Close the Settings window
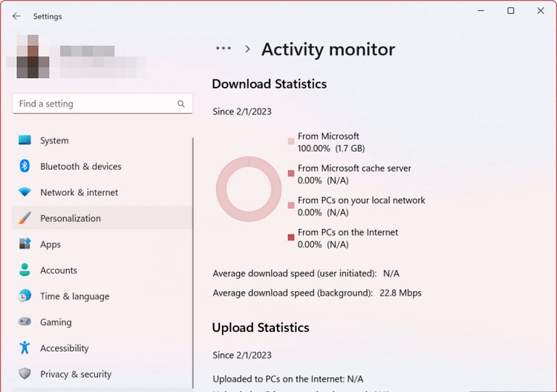This screenshot has width=557, height=392. [x=541, y=10]
